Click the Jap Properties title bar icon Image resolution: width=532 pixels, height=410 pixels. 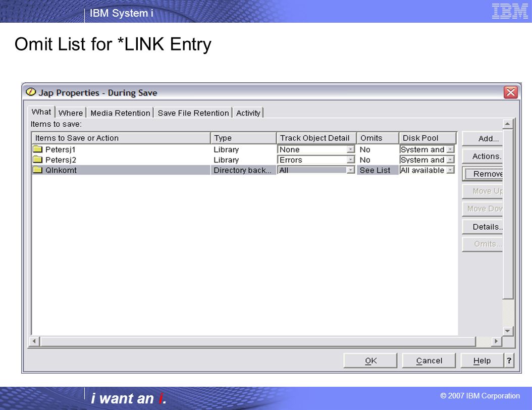click(x=31, y=92)
